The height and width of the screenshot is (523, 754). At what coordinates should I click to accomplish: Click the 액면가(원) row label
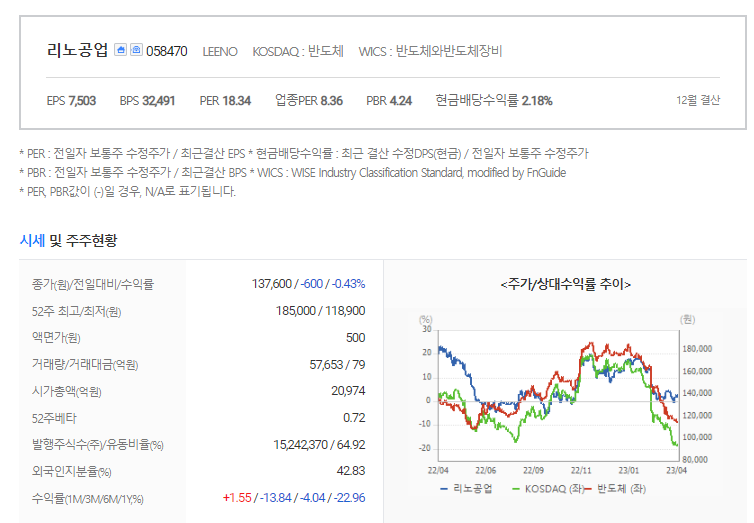click(56, 338)
